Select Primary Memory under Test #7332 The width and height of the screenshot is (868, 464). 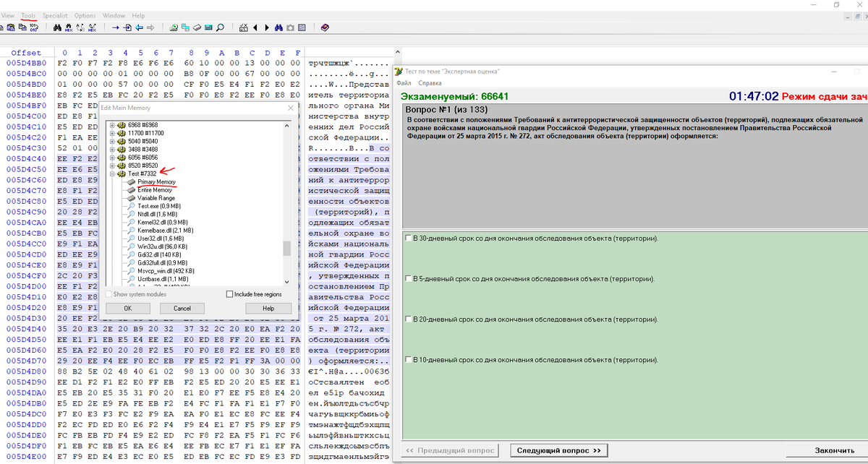pyautogui.click(x=156, y=181)
